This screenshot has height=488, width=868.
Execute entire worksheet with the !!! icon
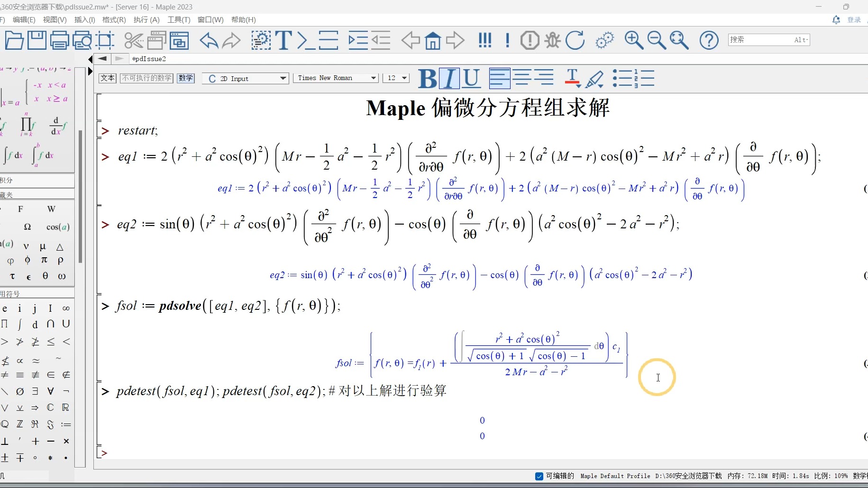(x=485, y=40)
